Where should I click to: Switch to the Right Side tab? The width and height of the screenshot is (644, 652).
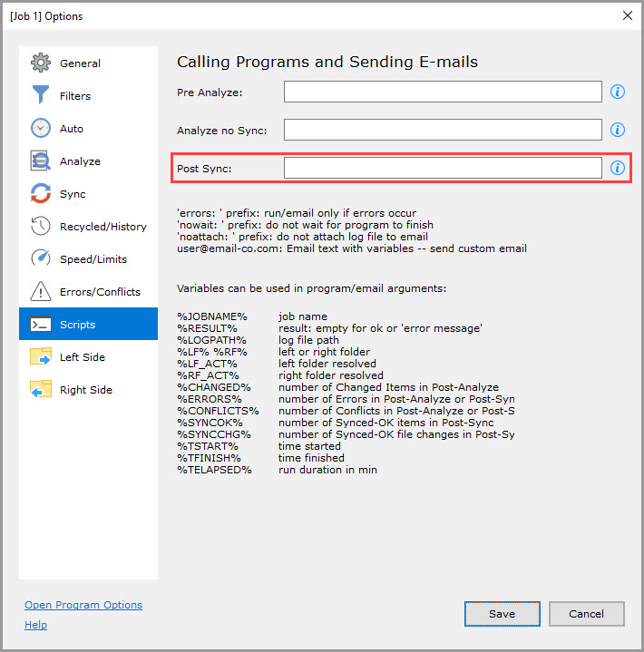tap(85, 390)
